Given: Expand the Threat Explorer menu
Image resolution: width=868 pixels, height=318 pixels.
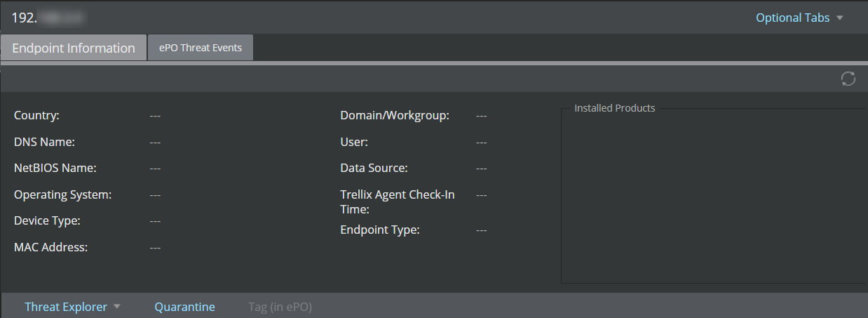Looking at the screenshot, I should pyautogui.click(x=73, y=307).
